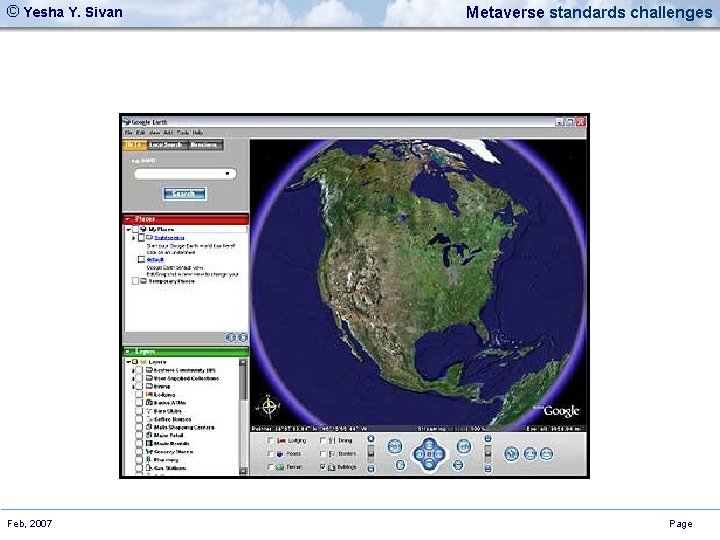Click the Terrain icon in the bottom panel
The image size is (720, 540).
280,467
